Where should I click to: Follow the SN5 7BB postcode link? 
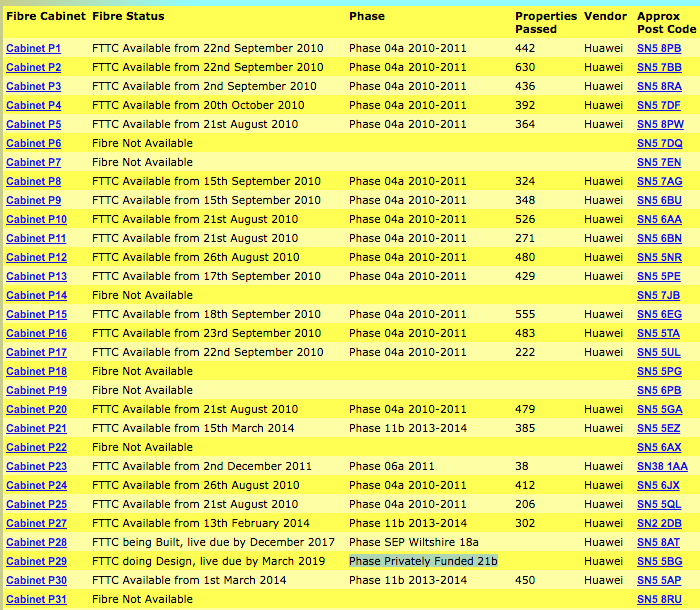[659, 67]
